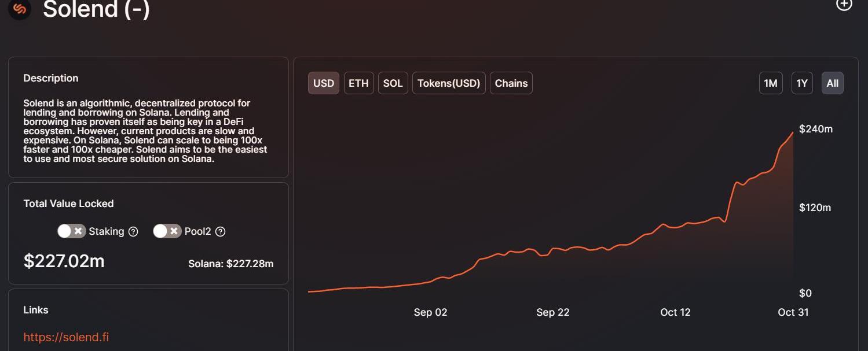868x351 pixels.
Task: Open the https://solend.fi link
Action: pyautogui.click(x=66, y=337)
